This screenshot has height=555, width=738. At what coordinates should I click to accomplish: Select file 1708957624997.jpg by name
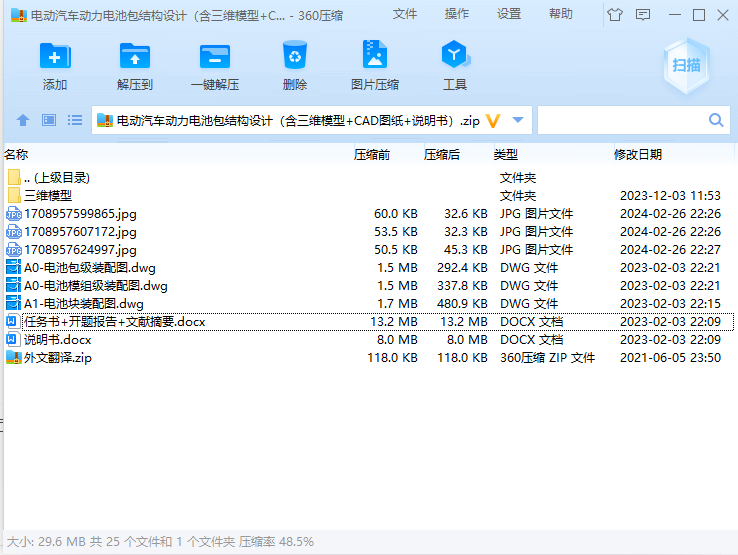coord(80,249)
